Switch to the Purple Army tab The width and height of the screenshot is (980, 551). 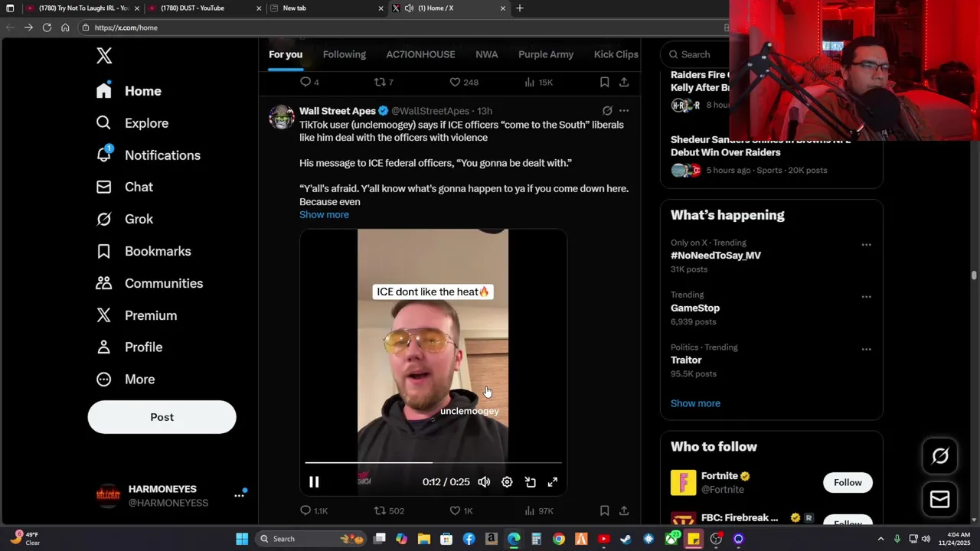click(x=546, y=54)
